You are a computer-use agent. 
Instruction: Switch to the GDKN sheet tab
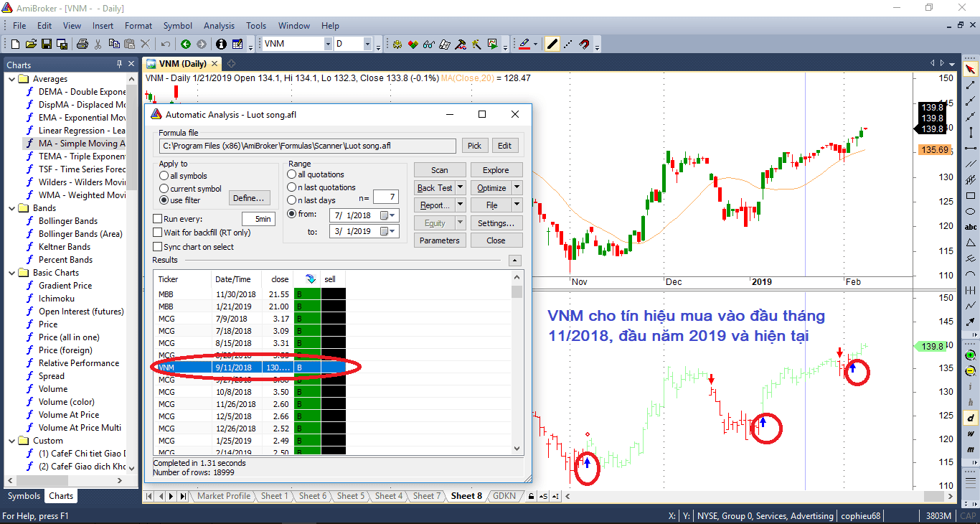coord(504,496)
